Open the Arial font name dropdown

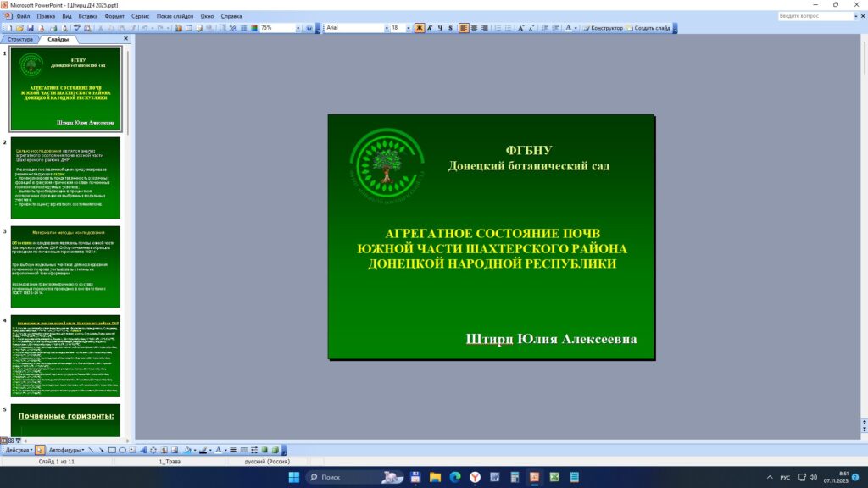tap(385, 28)
